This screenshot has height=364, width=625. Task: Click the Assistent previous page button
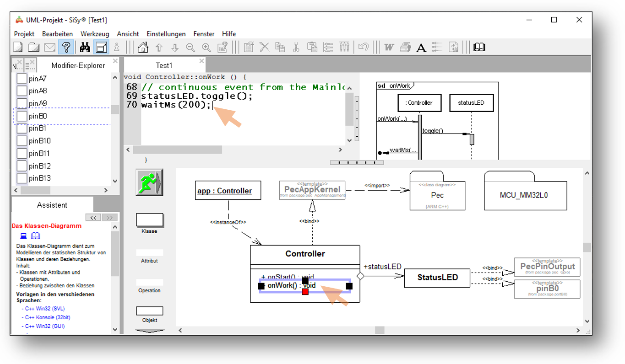pyautogui.click(x=93, y=218)
